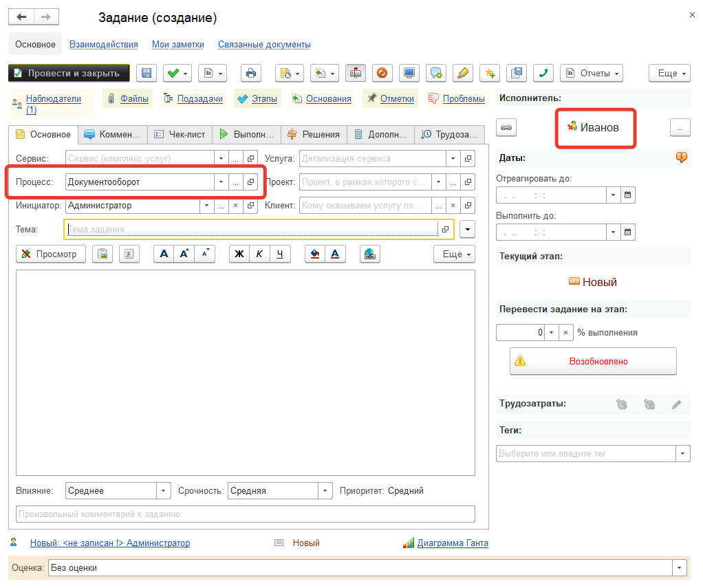703x588 pixels.
Task: Click the save (floppy disk) icon
Action: tap(147, 73)
